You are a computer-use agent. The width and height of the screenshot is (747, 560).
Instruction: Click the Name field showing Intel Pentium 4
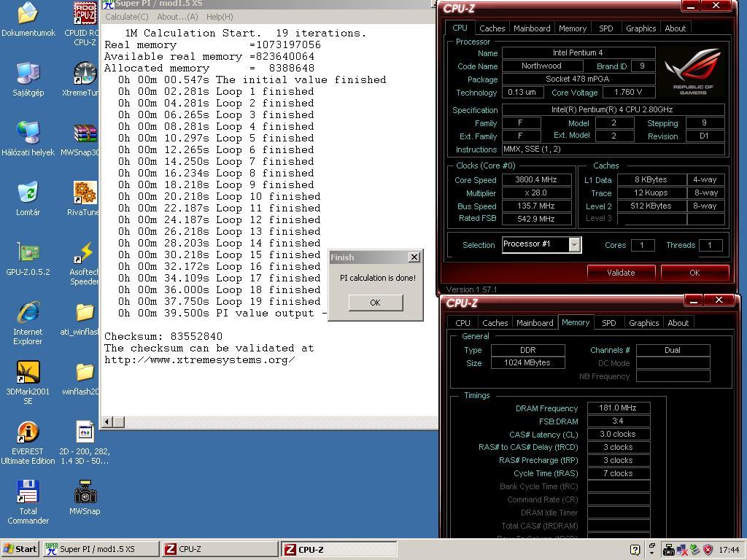coord(578,52)
